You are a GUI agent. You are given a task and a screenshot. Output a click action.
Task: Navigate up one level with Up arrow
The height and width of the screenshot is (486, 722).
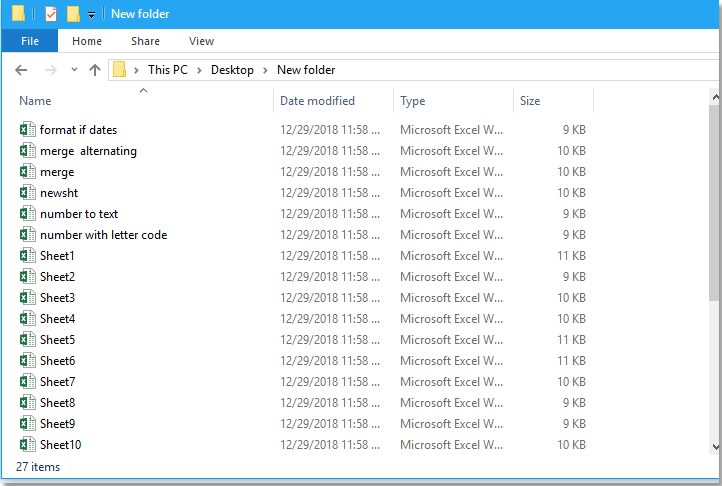(95, 70)
